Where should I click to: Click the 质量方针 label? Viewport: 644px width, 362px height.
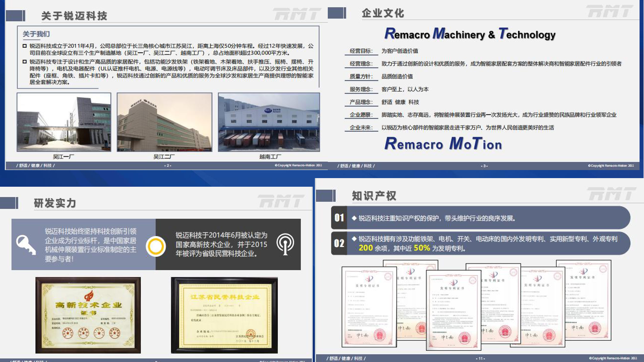point(361,77)
